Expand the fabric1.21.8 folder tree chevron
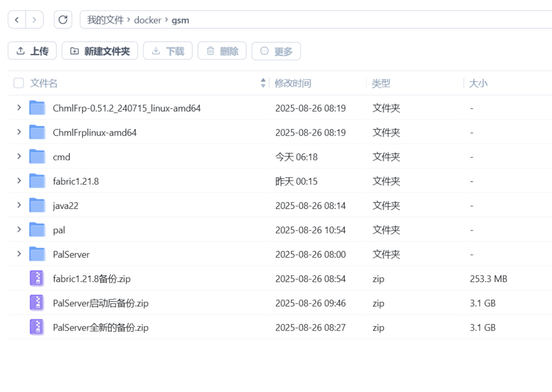 tap(19, 181)
